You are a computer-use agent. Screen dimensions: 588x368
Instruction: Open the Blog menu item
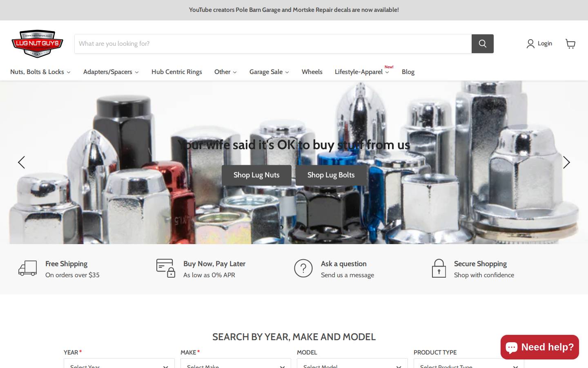(408, 72)
